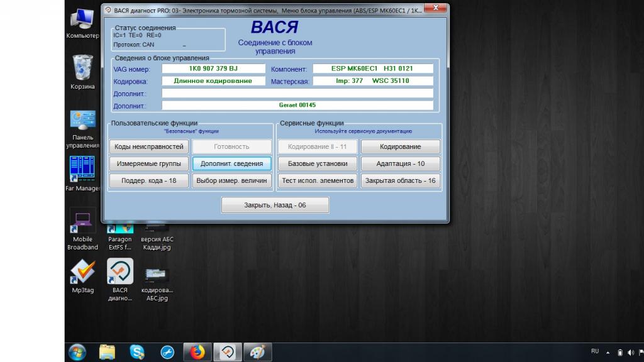Launch Mobile Broadband desktop shortcut
Viewport: 644px width, 362px height.
click(82, 230)
